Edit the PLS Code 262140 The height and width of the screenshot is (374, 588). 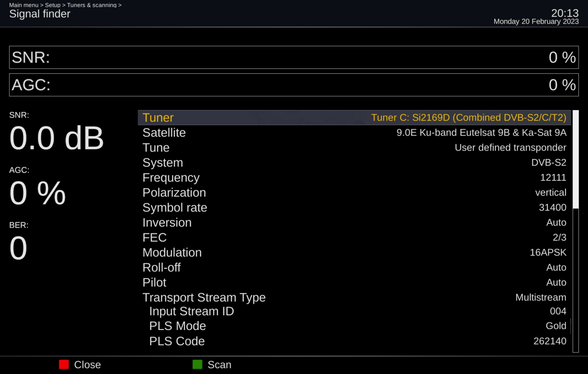pos(354,341)
